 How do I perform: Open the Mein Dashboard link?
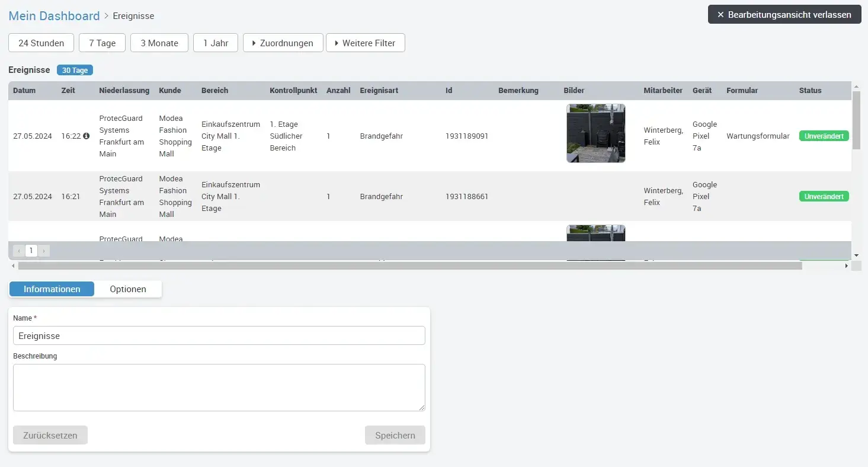click(53, 15)
